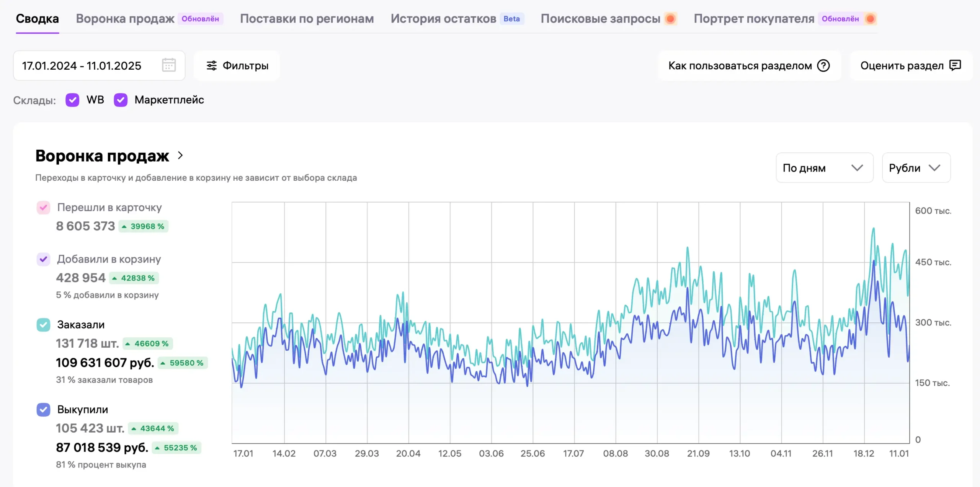Image resolution: width=980 pixels, height=487 pixels.
Task: Click orange dot beside Портрет покупателя
Action: (x=870, y=18)
